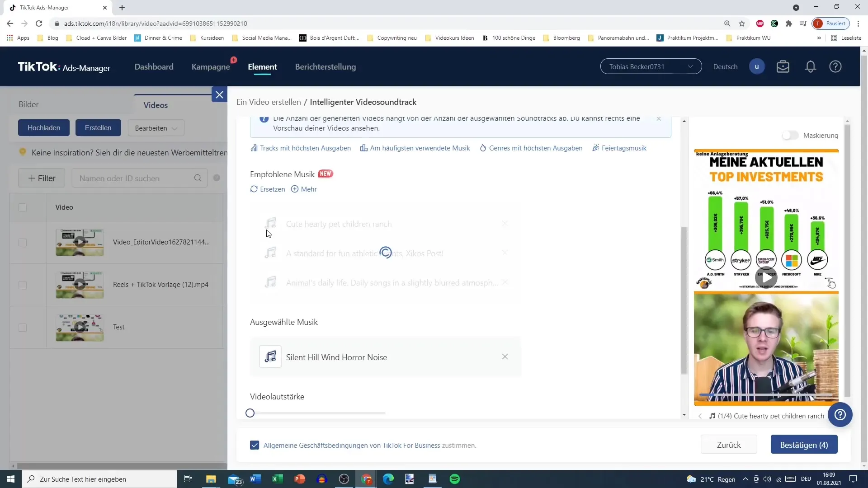Open the business center briefcase icon

(783, 66)
